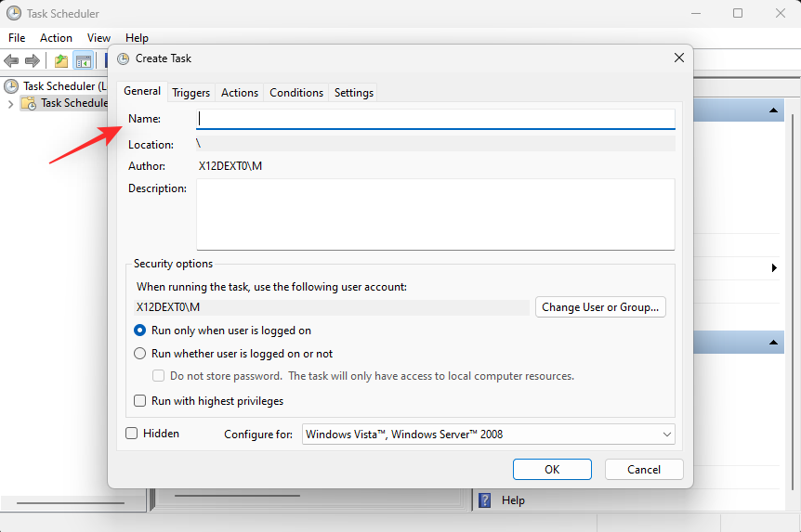Focus the task Name input field
Viewport: 801px width, 532px height.
tap(436, 119)
